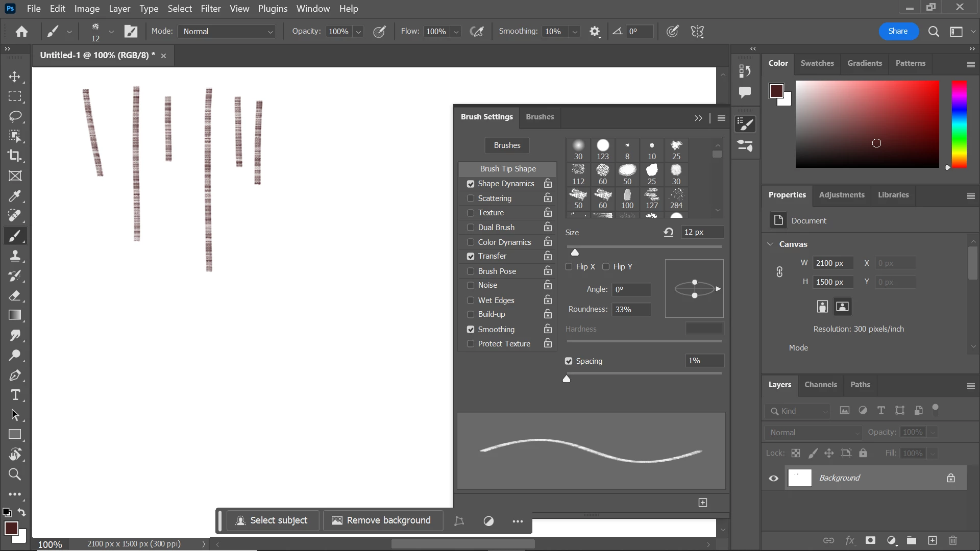Image resolution: width=980 pixels, height=551 pixels.
Task: Click the smoothing options gear icon
Action: pos(595,32)
